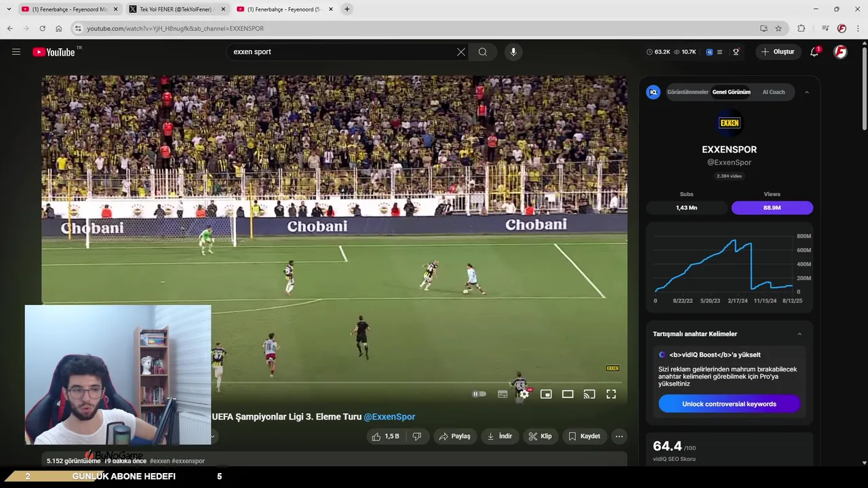Open Chrome tab search dropdown
This screenshot has height=488, width=868.
9,9
